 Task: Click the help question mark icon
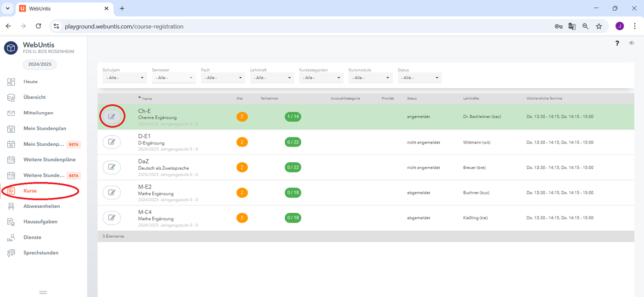tap(617, 43)
